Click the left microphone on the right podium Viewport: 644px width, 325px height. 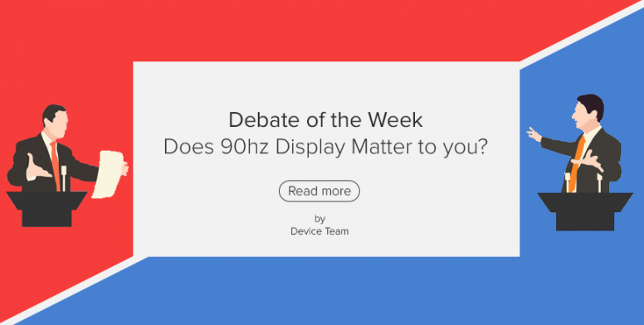pyautogui.click(x=568, y=182)
